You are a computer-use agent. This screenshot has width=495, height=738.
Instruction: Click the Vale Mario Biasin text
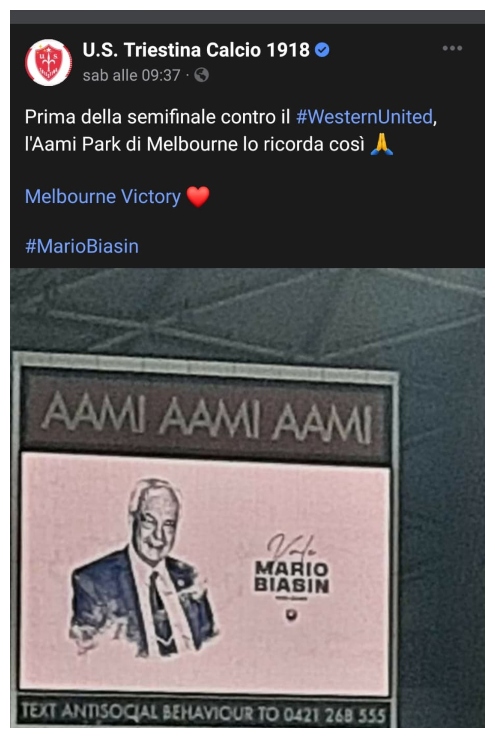point(292,567)
